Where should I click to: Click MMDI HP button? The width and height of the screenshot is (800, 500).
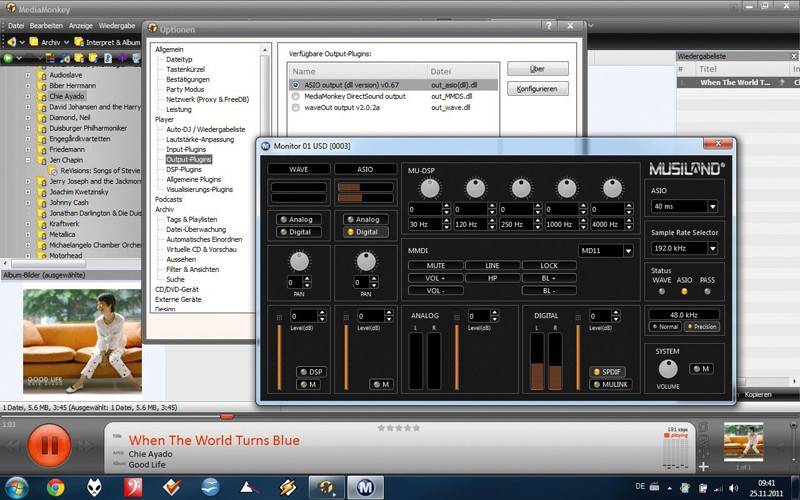[x=492, y=279]
